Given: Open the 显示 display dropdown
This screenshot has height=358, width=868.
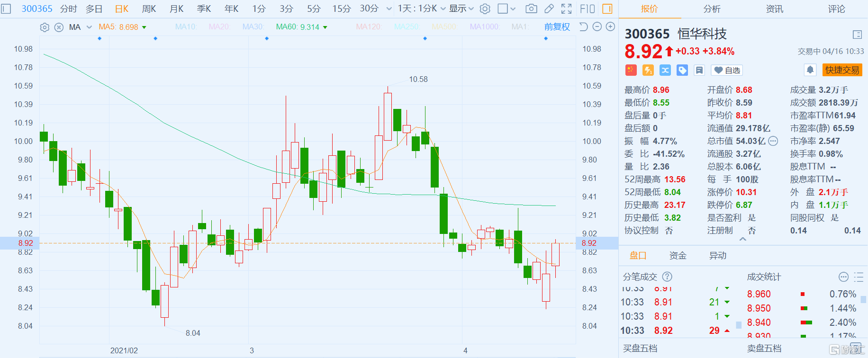Looking at the screenshot, I should 461,9.
